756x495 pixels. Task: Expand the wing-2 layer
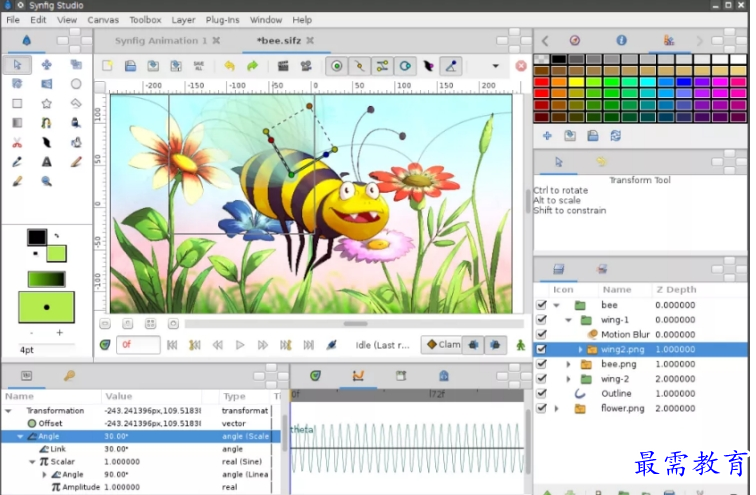tap(568, 379)
